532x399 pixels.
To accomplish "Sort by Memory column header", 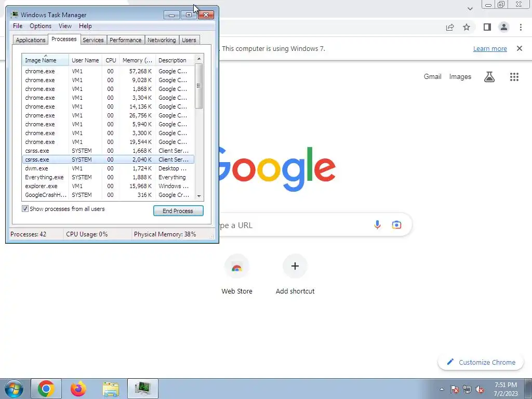I will click(x=137, y=60).
